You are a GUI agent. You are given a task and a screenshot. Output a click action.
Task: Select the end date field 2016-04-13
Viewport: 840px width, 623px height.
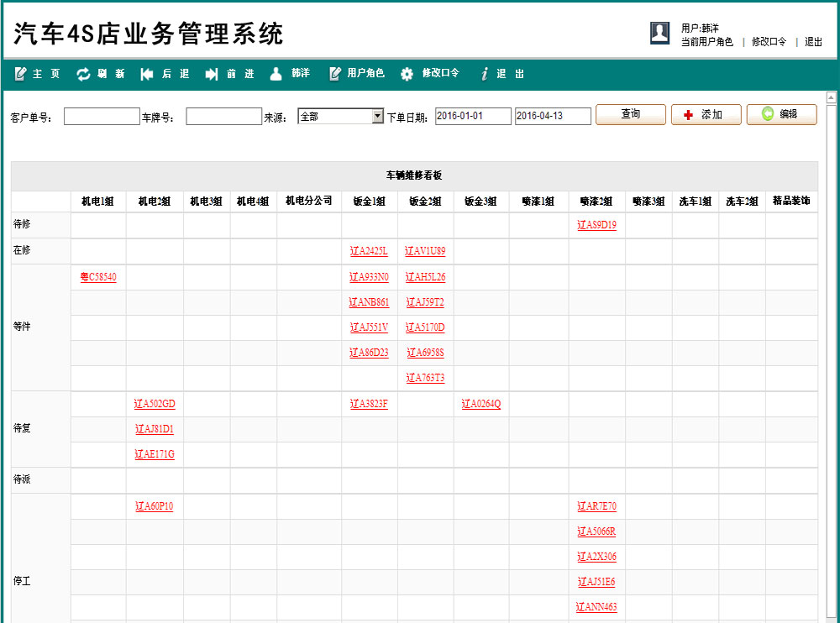[x=553, y=117]
